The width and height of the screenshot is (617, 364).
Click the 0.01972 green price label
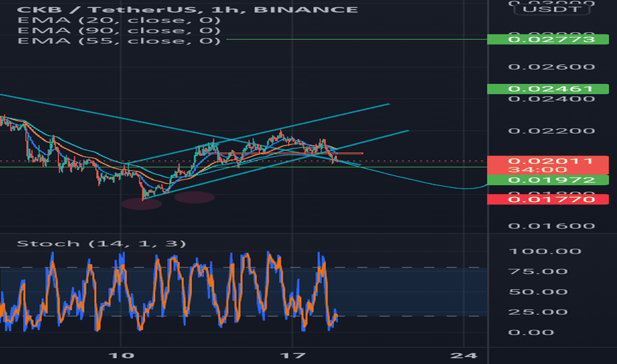tap(547, 180)
